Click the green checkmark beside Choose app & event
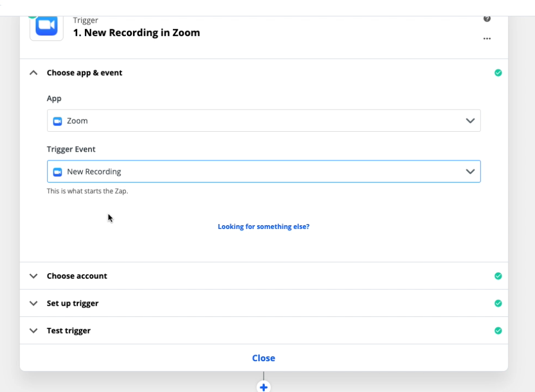The image size is (535, 392). (x=498, y=72)
